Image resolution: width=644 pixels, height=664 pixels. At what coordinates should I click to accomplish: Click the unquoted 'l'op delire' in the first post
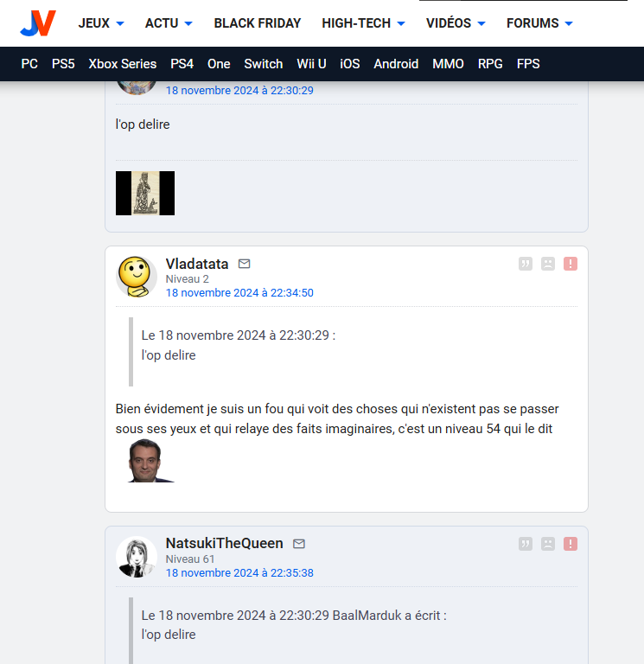point(143,124)
